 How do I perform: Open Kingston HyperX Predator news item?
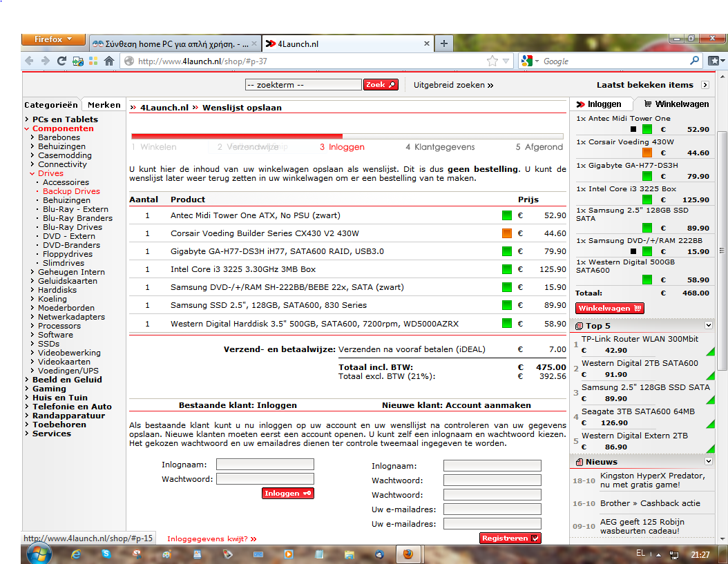[x=652, y=480]
